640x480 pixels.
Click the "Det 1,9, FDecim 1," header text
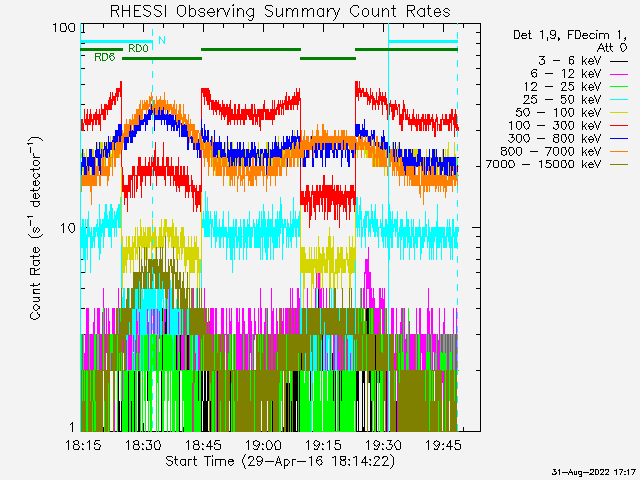point(570,36)
